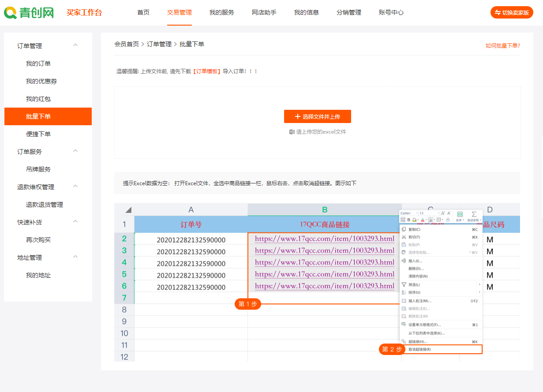Click the dashed upload drop area
The height and width of the screenshot is (392, 543).
coord(318,123)
